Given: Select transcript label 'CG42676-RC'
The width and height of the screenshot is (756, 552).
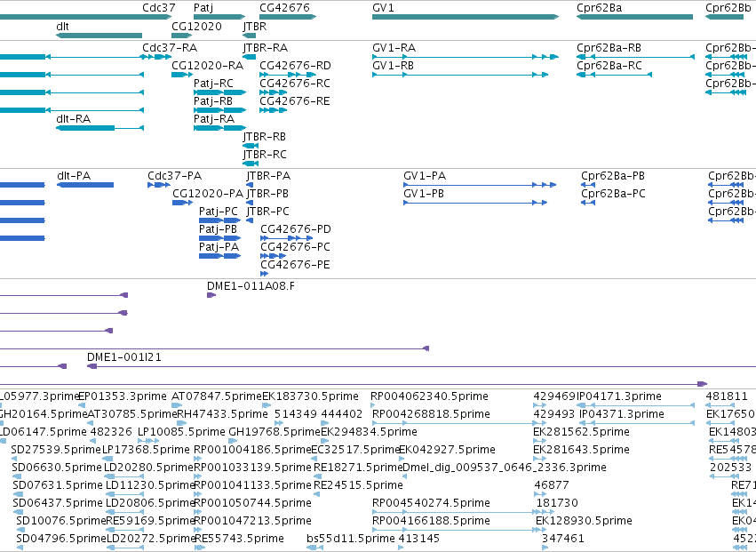Looking at the screenshot, I should (x=295, y=83).
